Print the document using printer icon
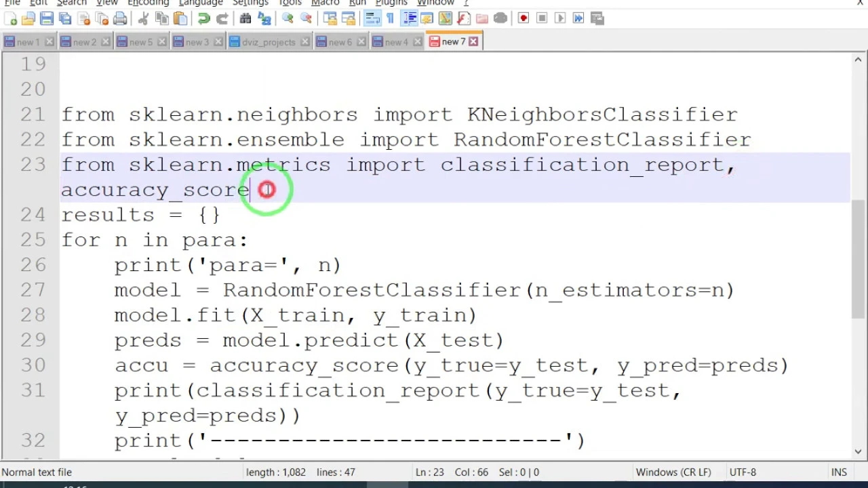The width and height of the screenshot is (868, 488). 120,18
